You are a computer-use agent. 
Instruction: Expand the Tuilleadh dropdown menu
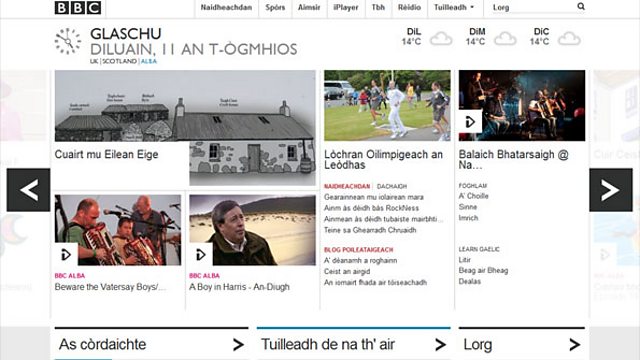click(x=454, y=7)
